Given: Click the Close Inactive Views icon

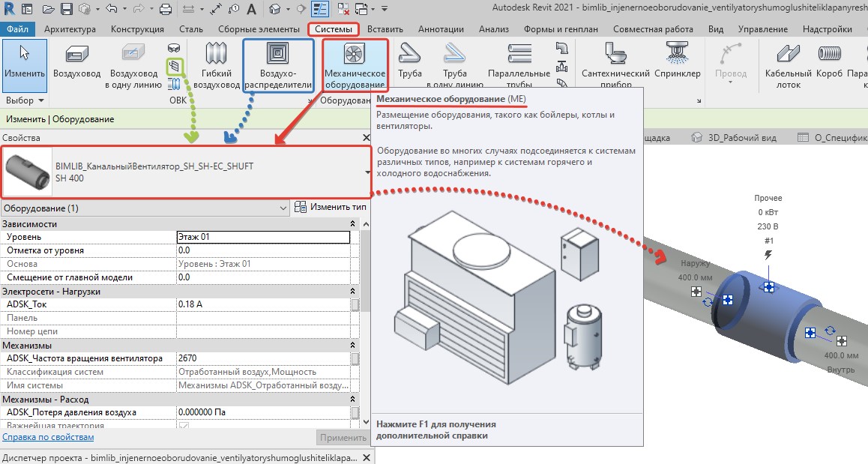Looking at the screenshot, I should pyautogui.click(x=343, y=9).
